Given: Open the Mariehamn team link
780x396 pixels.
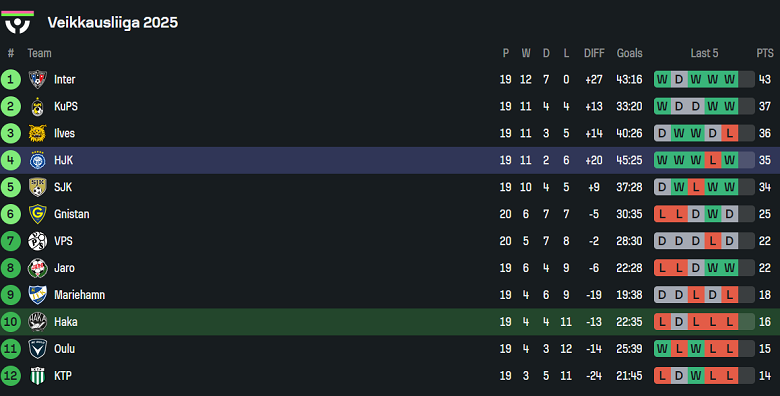Looking at the screenshot, I should pyautogui.click(x=79, y=295).
